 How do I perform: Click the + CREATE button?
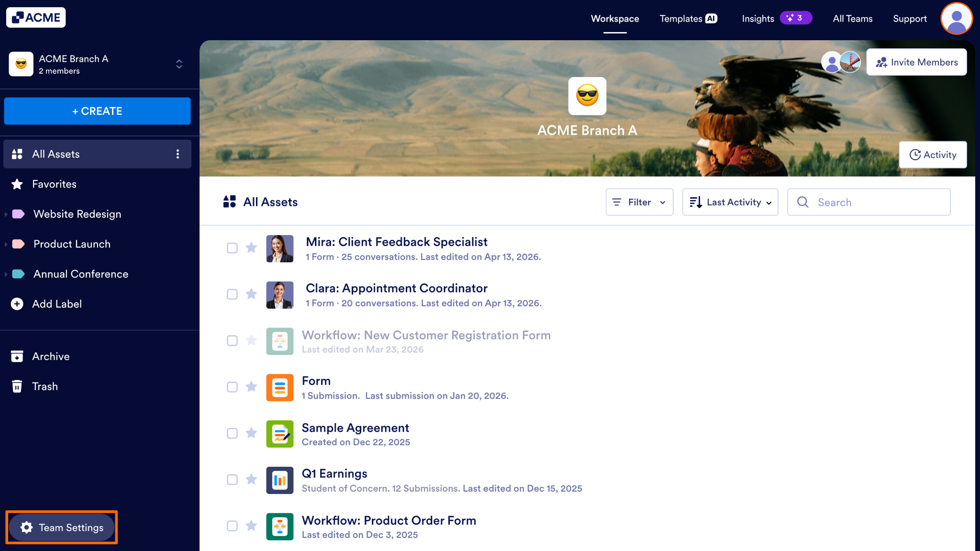pyautogui.click(x=97, y=111)
